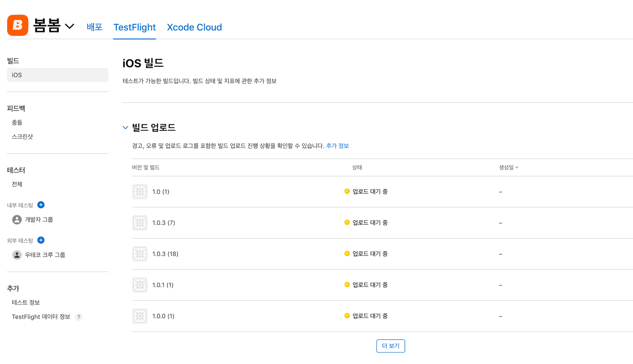Click the 더 보기 button

click(391, 346)
